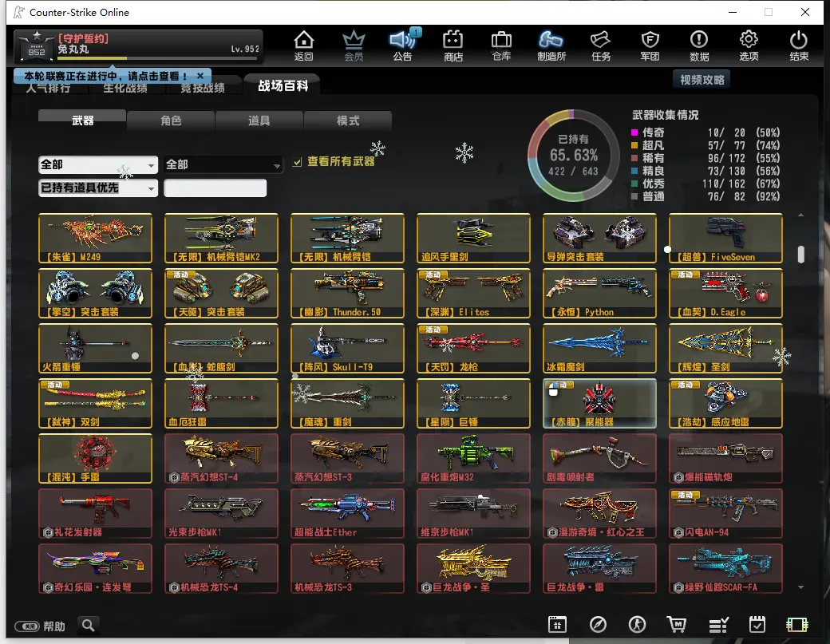Select the 腐化重炮M32 weapon card
This screenshot has width=830, height=644.
[x=473, y=458]
